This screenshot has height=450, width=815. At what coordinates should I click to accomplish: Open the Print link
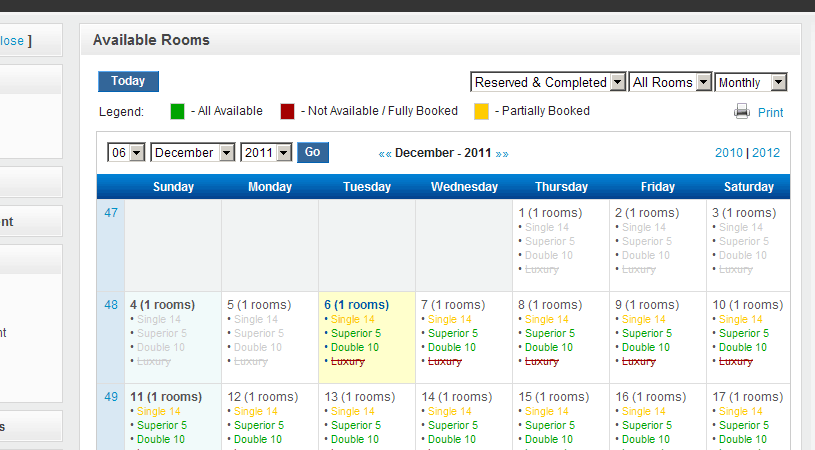770,113
